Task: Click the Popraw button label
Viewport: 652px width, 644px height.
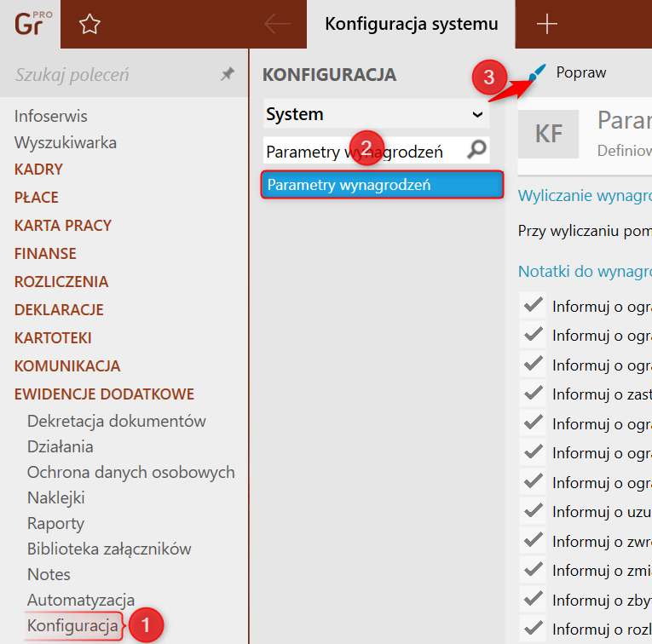Action: (x=581, y=73)
